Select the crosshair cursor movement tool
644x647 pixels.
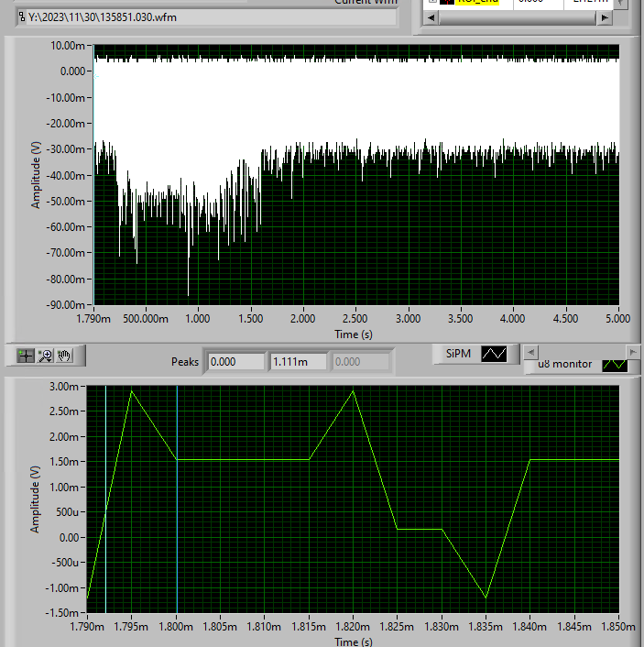tap(26, 356)
